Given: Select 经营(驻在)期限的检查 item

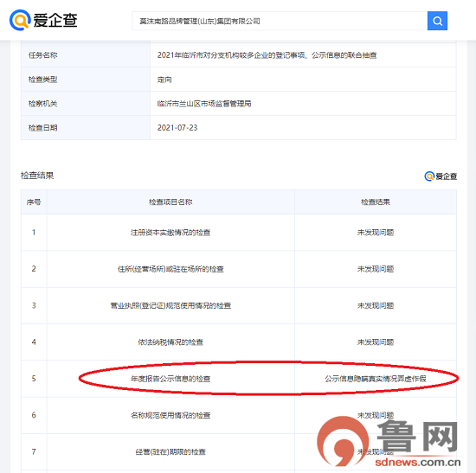Looking at the screenshot, I should click(x=170, y=451).
